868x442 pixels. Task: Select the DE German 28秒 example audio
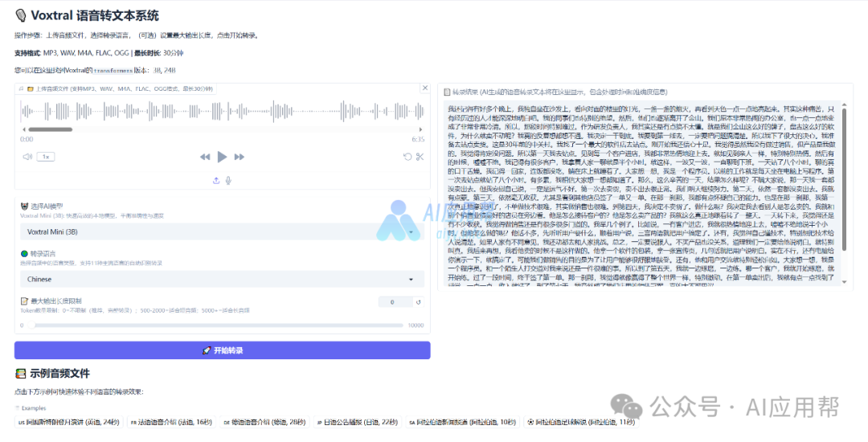pyautogui.click(x=265, y=422)
